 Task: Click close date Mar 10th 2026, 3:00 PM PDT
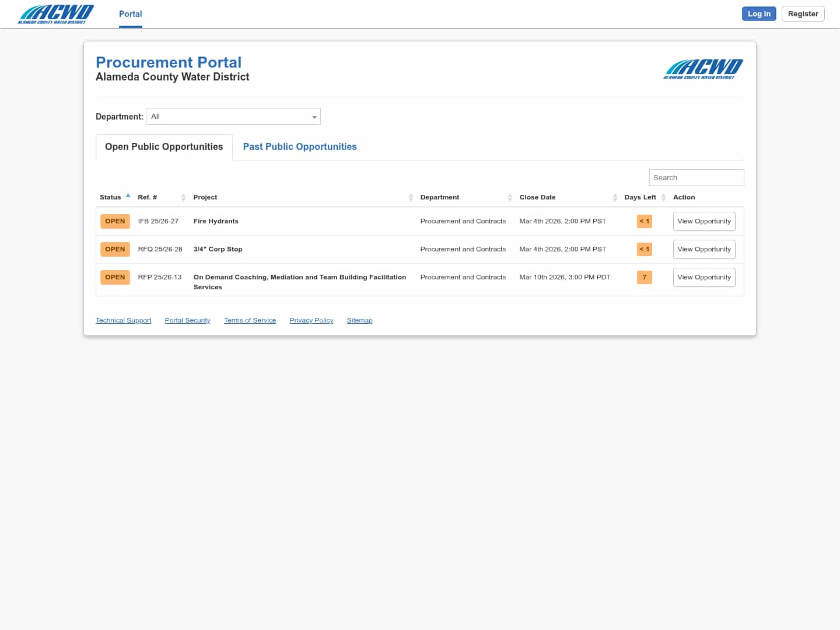[565, 278]
